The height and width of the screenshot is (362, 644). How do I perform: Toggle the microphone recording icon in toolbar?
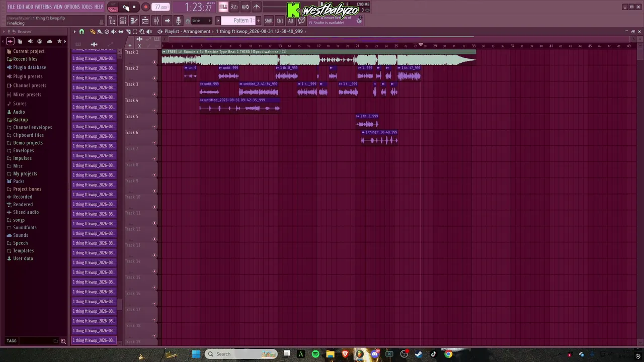178,20
